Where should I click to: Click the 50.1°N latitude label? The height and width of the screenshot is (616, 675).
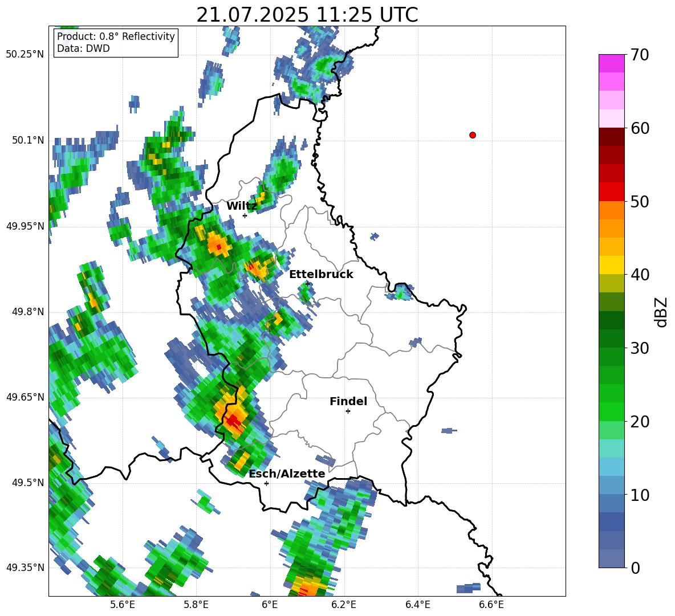click(x=27, y=140)
